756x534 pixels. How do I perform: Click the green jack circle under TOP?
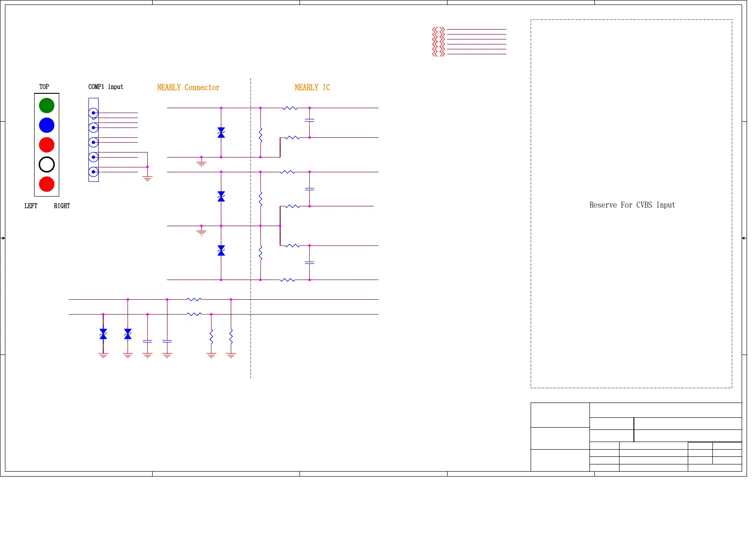[47, 105]
